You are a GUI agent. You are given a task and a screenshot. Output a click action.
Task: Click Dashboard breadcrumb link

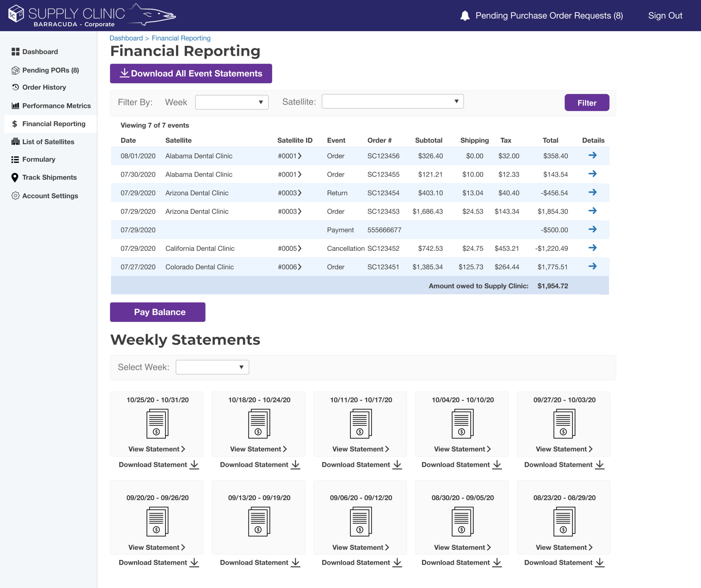126,38
